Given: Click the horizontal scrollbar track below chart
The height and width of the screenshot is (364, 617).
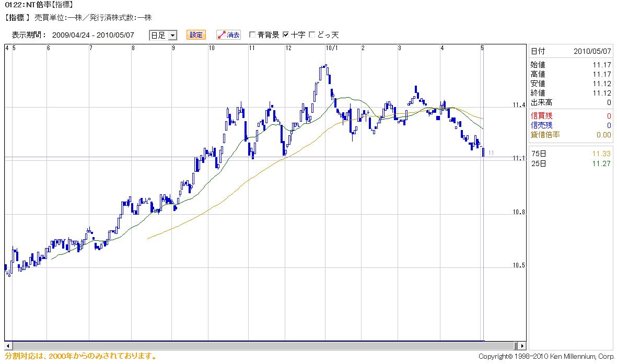Looking at the screenshot, I should 261,346.
